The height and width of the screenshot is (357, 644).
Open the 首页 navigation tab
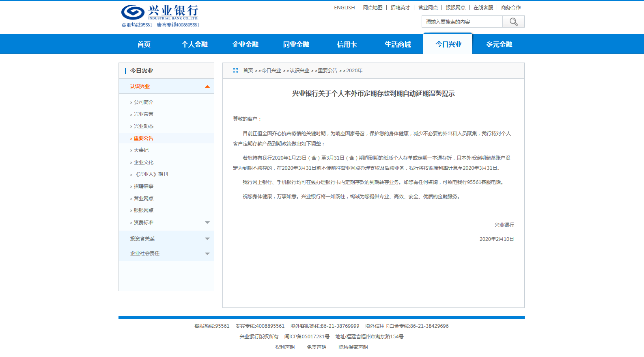144,44
